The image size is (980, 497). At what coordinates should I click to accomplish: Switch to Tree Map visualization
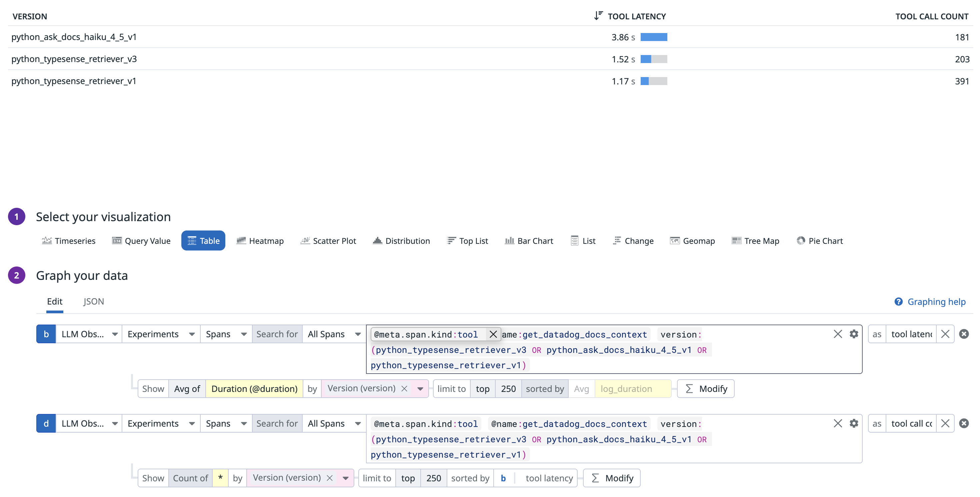[x=755, y=240]
